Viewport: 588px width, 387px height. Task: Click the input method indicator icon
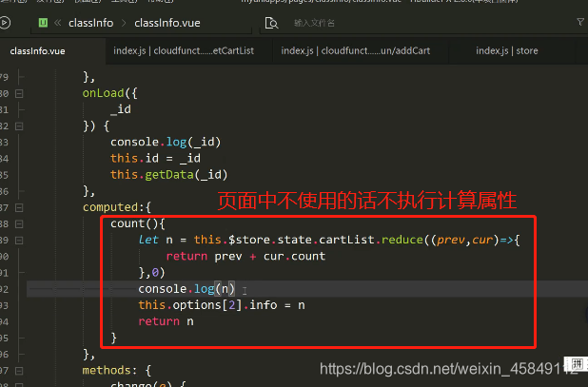(577, 363)
